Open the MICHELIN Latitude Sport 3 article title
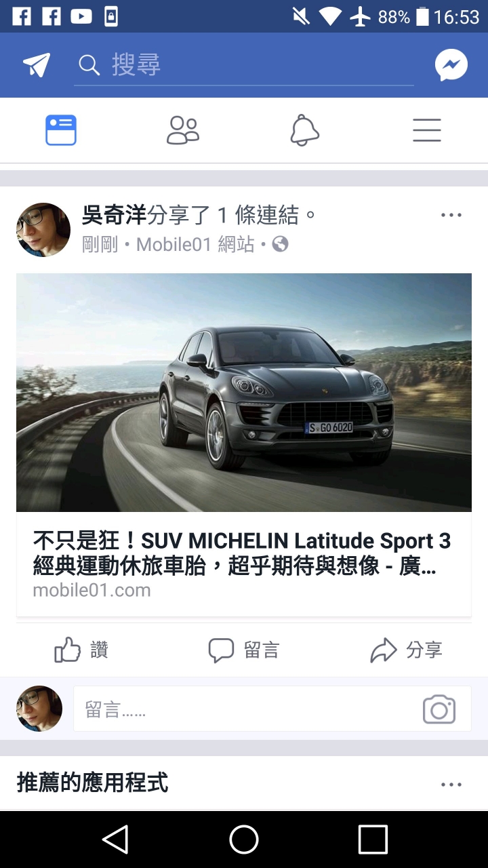 click(242, 553)
